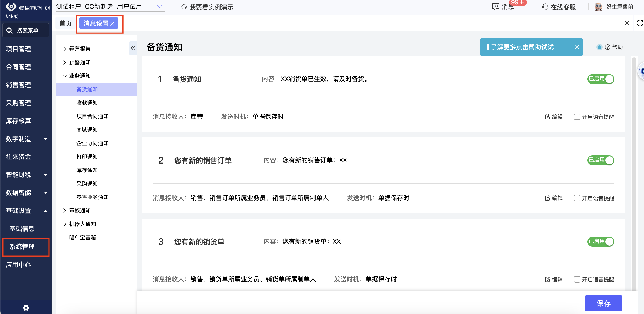Close all tabs using the top-right X
Viewport: 644px width, 314px height.
pyautogui.click(x=627, y=23)
